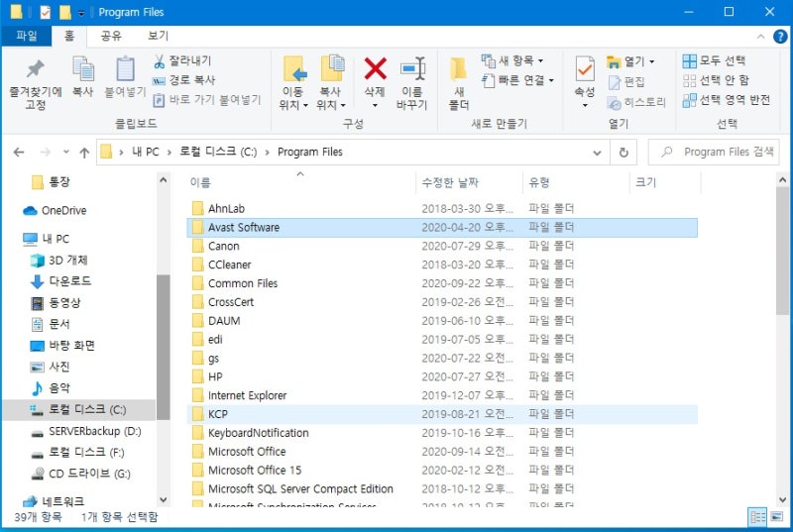Screen dimensions: 793x532
Task: Refresh the folder view
Action: click(x=623, y=153)
